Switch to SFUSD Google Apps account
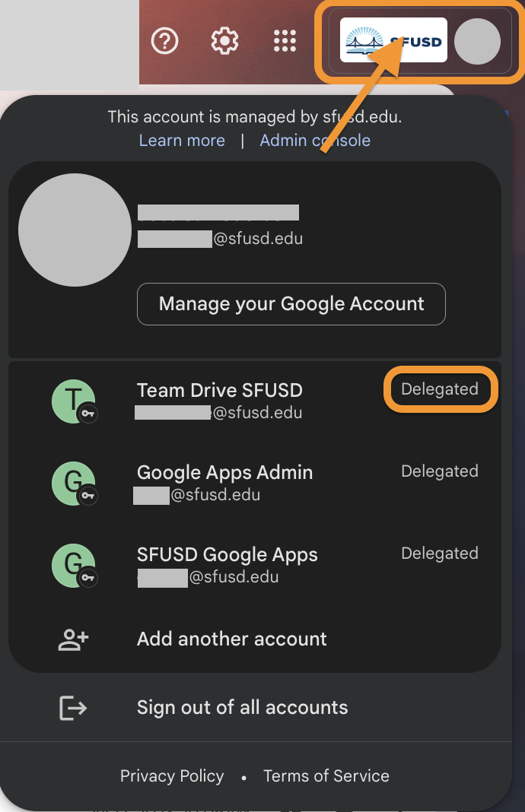 coord(255,566)
